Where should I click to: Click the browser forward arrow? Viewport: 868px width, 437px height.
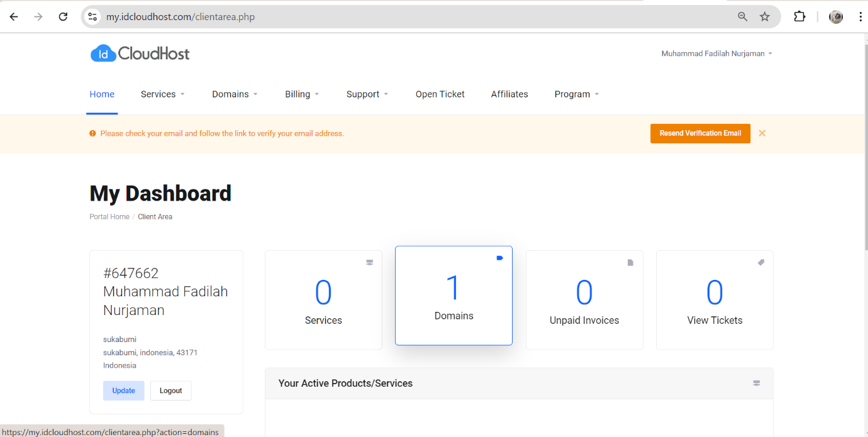(38, 17)
